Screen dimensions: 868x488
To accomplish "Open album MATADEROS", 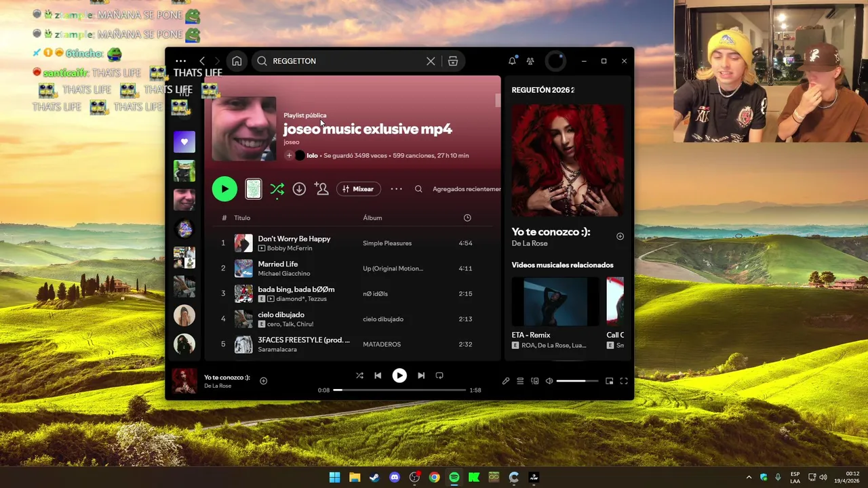I will tap(382, 344).
